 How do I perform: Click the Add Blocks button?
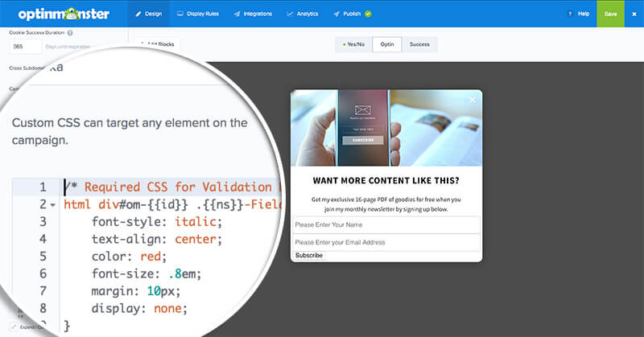click(157, 44)
